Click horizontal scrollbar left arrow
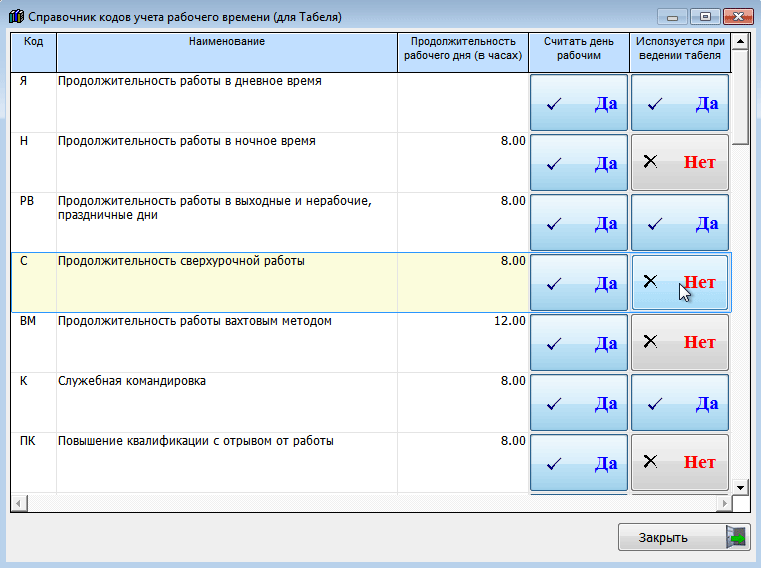The image size is (761, 568). coord(18,503)
